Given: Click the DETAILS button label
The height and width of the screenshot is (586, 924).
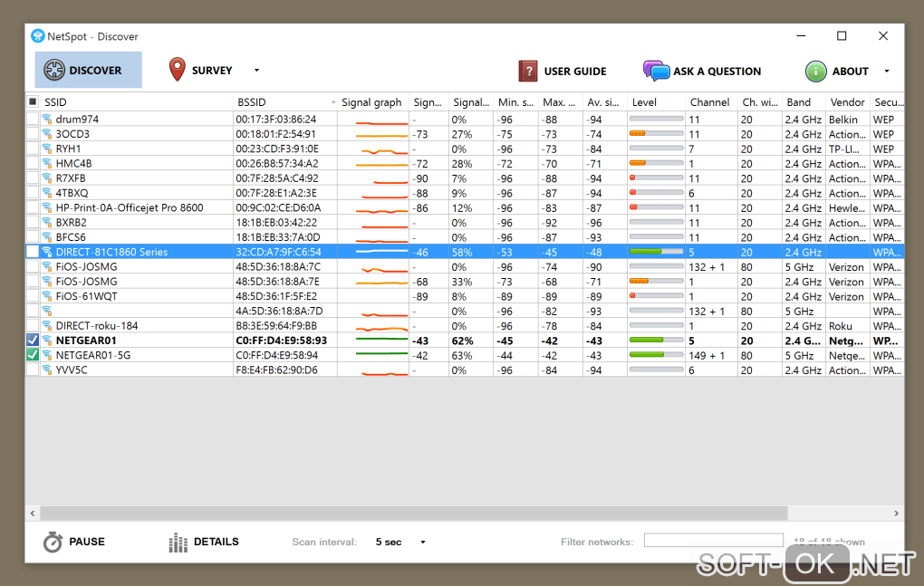Looking at the screenshot, I should (x=217, y=542).
